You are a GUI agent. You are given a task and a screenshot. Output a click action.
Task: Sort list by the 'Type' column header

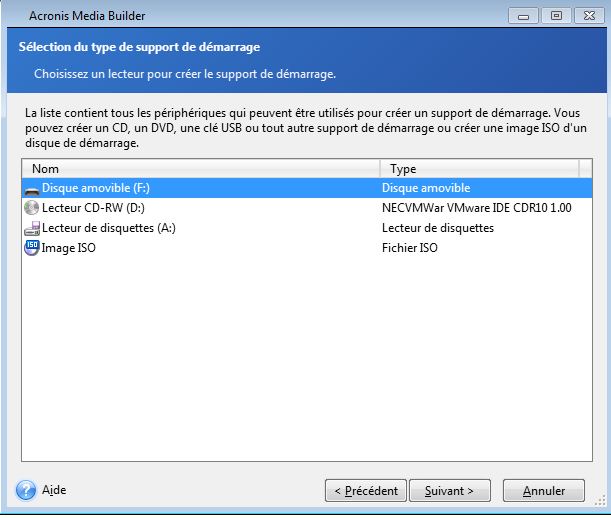pyautogui.click(x=480, y=169)
